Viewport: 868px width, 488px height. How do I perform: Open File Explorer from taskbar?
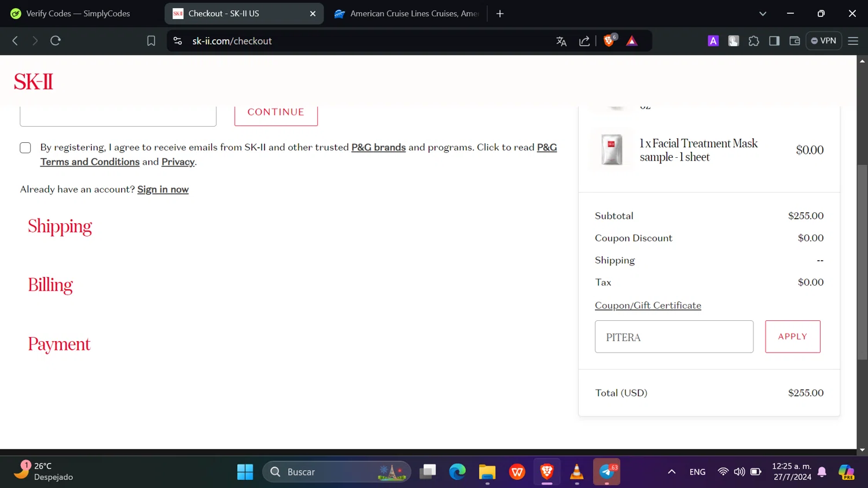(x=487, y=472)
